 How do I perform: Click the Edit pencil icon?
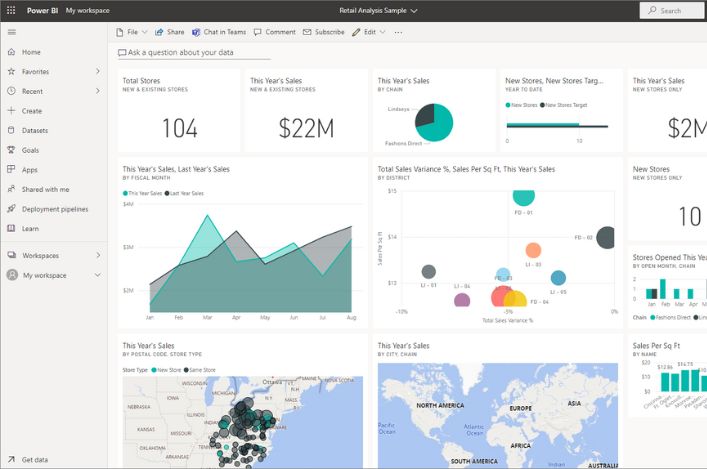click(356, 32)
